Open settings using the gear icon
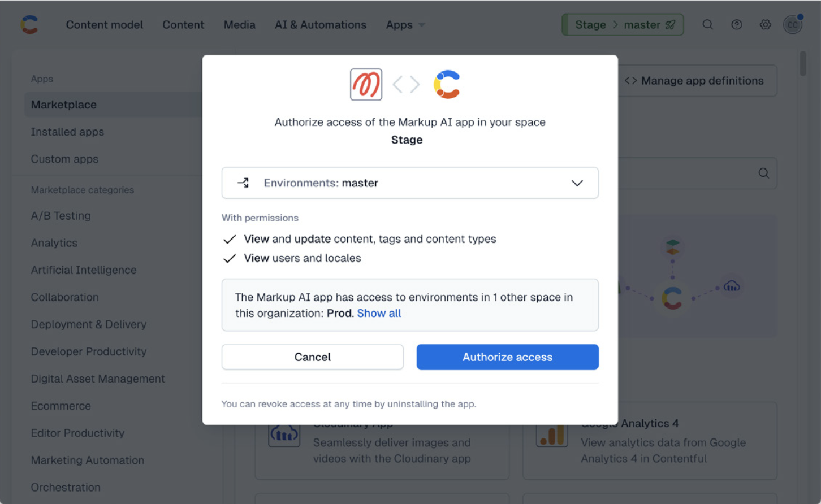The height and width of the screenshot is (504, 821). [x=765, y=24]
